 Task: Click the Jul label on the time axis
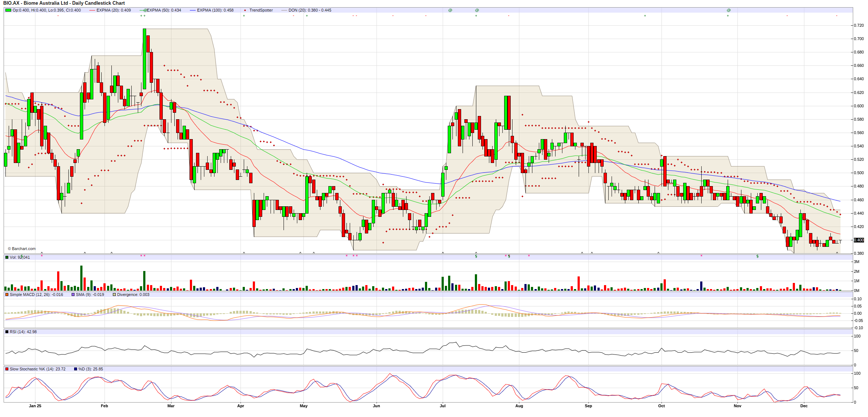(443, 406)
